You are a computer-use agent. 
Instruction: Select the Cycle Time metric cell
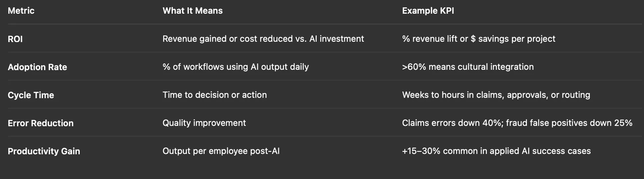(31, 95)
